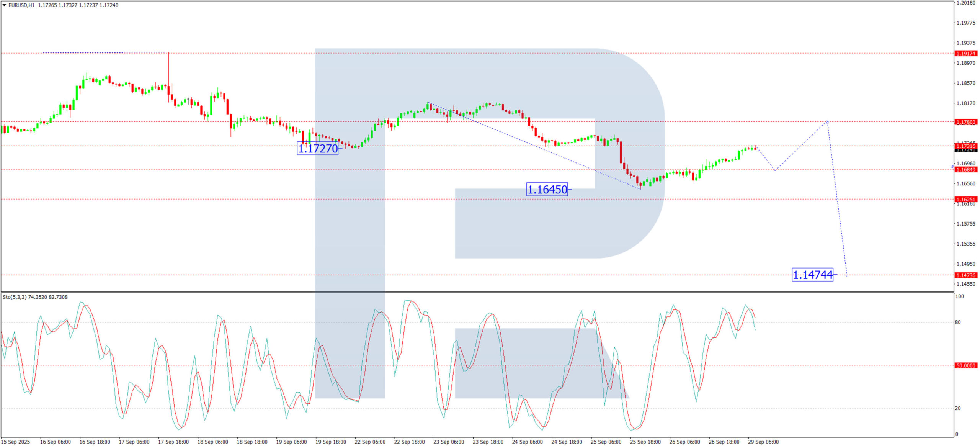Select the 1.17270 blue price label
The image size is (980, 447).
[x=317, y=149]
